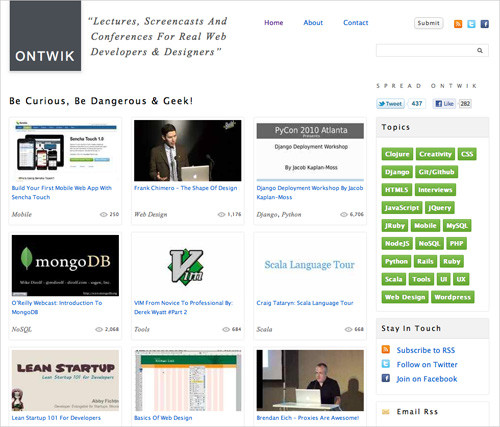Open O'Reilly Webcast: Introduction To MongoDB link
Image resolution: width=500 pixels, height=427 pixels.
point(57,307)
